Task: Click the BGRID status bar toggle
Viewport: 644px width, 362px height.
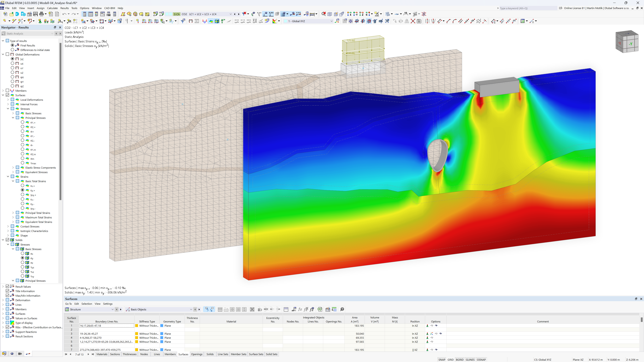Action: 460,359
